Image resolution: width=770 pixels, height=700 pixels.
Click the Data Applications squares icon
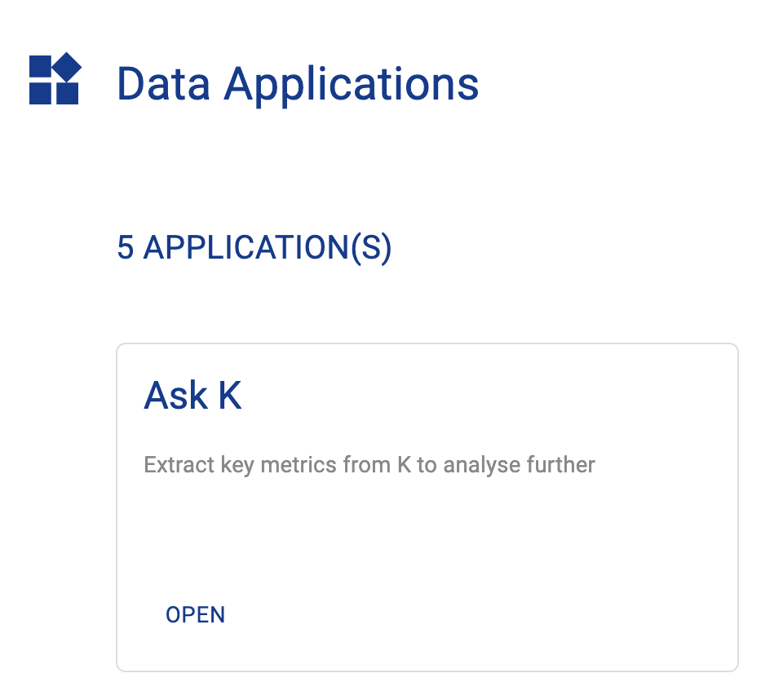(x=55, y=79)
